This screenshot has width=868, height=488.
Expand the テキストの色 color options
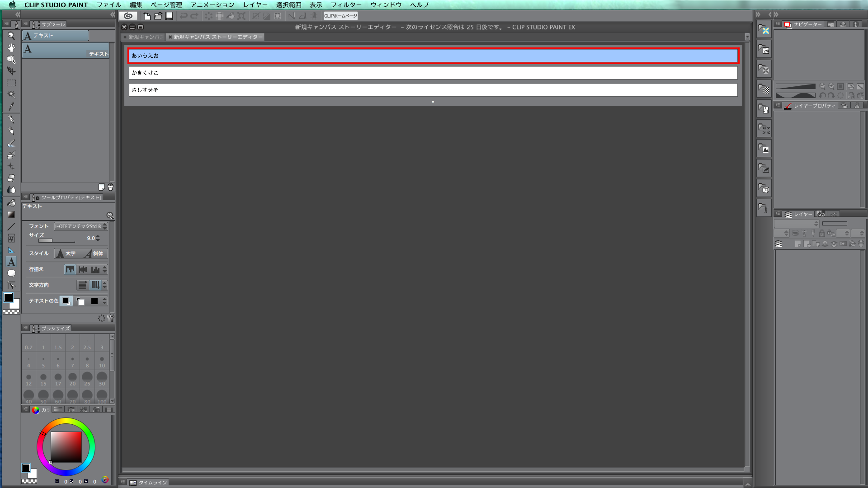[104, 301]
